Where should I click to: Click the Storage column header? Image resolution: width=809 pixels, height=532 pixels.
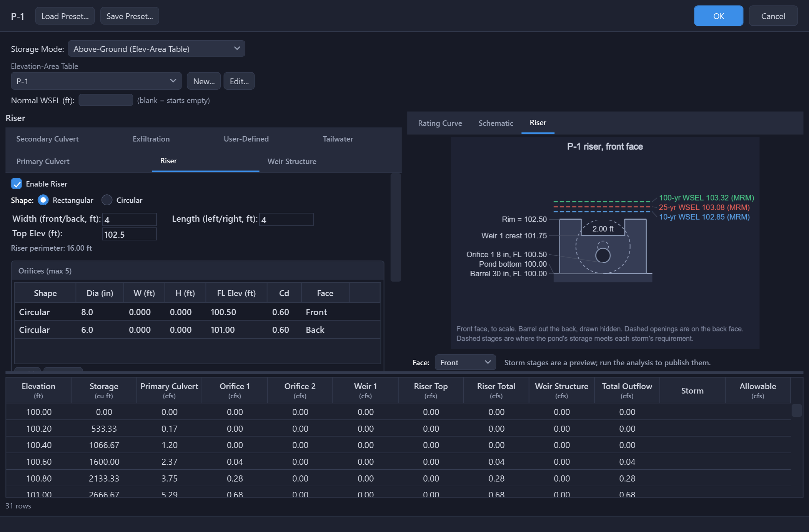(104, 390)
